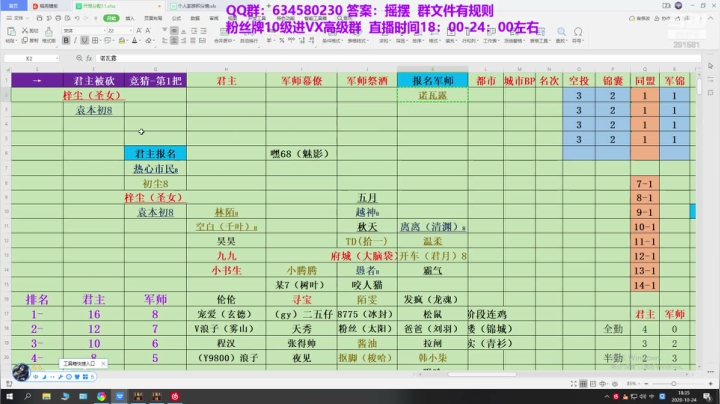The height and width of the screenshot is (404, 720).
Task: Click the collaboration button at top right
Action: point(662,18)
